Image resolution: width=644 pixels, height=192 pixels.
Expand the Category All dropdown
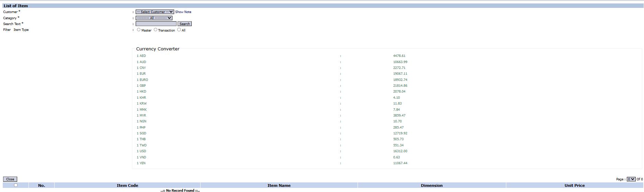click(154, 18)
